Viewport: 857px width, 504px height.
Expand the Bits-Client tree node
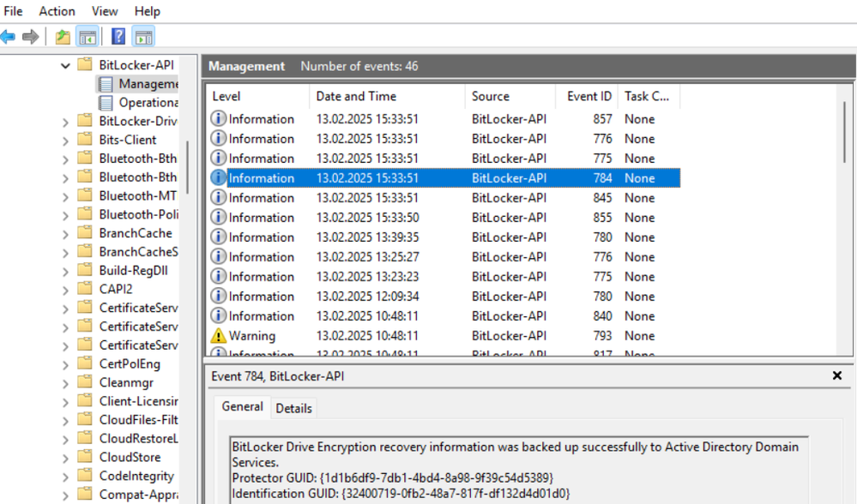coord(65,141)
